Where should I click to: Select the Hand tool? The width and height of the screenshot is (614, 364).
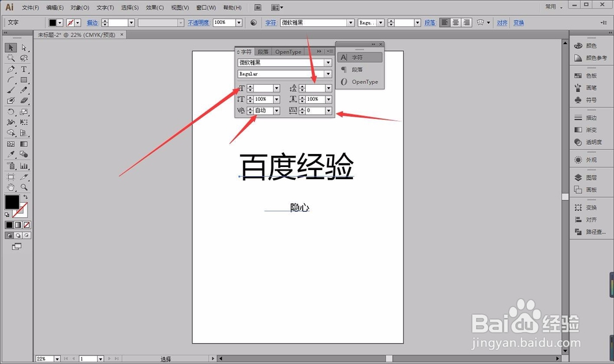coord(10,187)
